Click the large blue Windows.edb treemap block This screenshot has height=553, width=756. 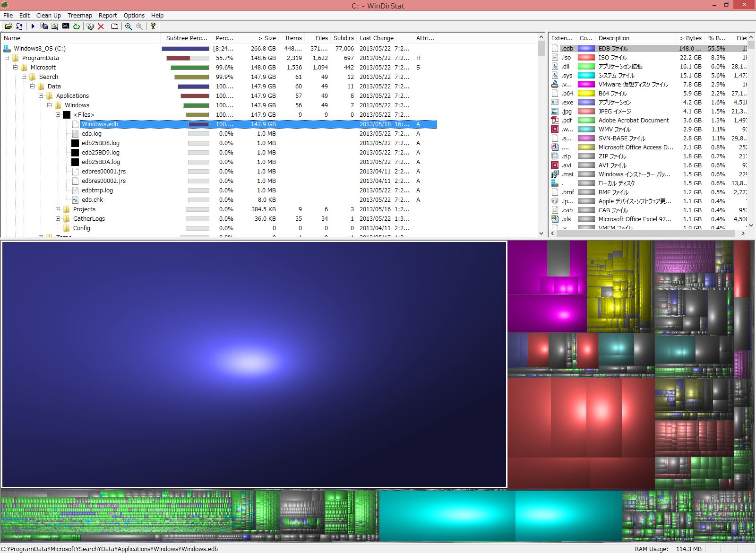pyautogui.click(x=254, y=364)
